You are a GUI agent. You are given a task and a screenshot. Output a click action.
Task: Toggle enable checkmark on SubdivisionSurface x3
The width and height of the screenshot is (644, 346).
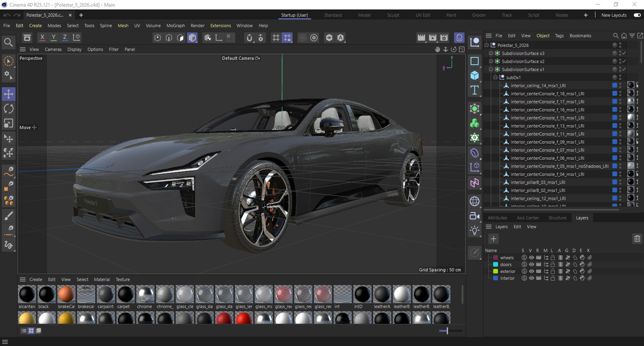coord(624,53)
